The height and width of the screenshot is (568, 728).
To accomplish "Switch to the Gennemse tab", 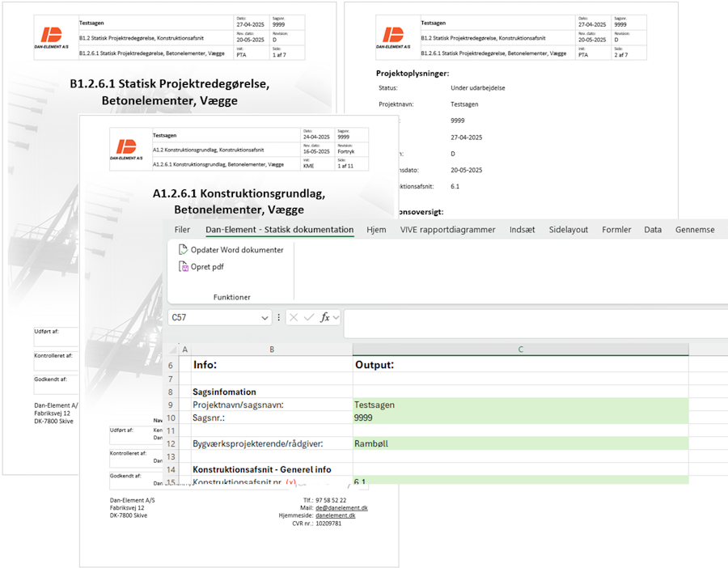I will (x=695, y=229).
